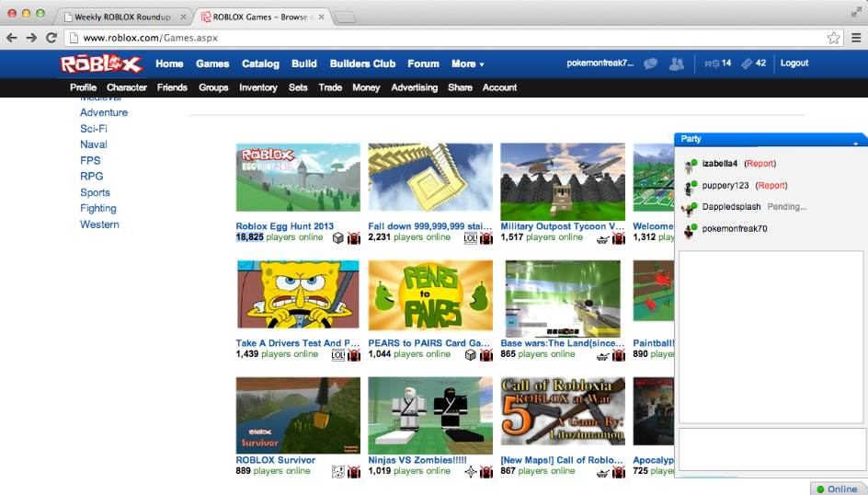Go to Build in navigation
868x495 pixels.
point(304,63)
